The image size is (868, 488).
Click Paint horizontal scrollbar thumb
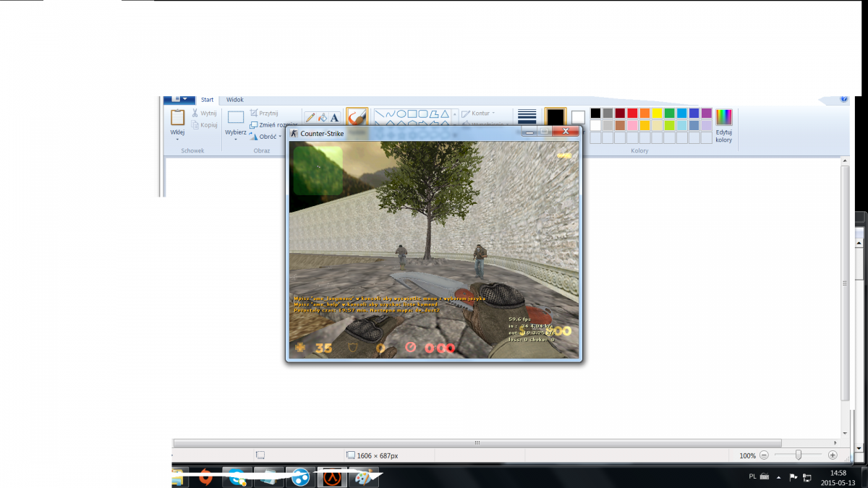pyautogui.click(x=477, y=442)
